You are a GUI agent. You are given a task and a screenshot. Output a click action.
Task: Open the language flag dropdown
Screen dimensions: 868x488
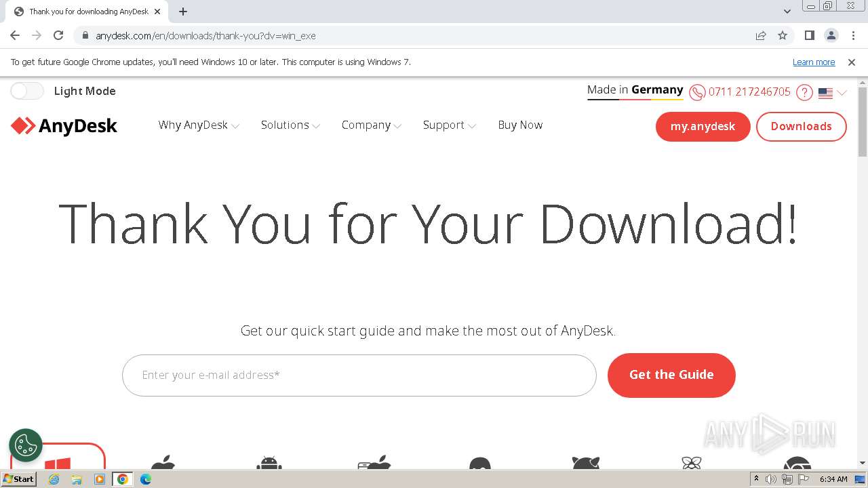[833, 93]
